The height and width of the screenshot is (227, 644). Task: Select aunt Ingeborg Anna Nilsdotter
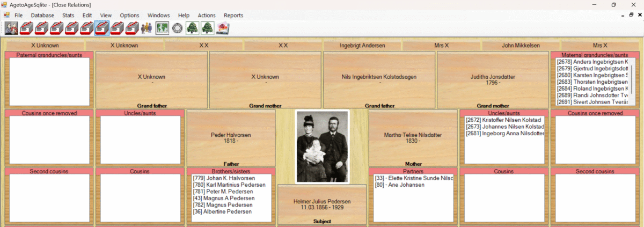(505, 133)
